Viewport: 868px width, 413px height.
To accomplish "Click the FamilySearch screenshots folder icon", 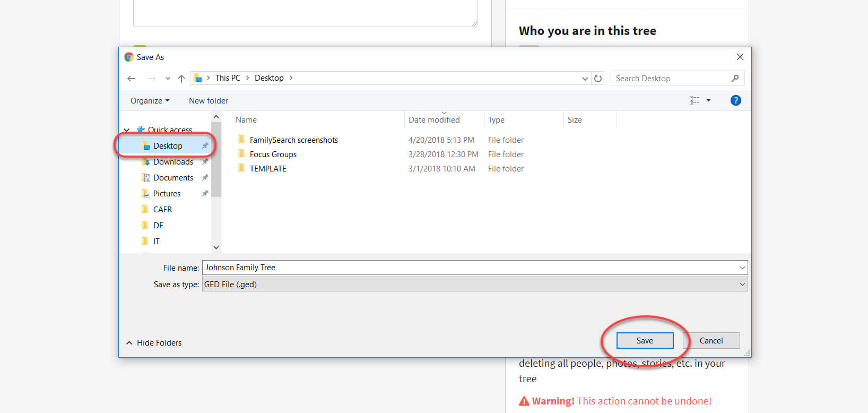I will click(241, 140).
